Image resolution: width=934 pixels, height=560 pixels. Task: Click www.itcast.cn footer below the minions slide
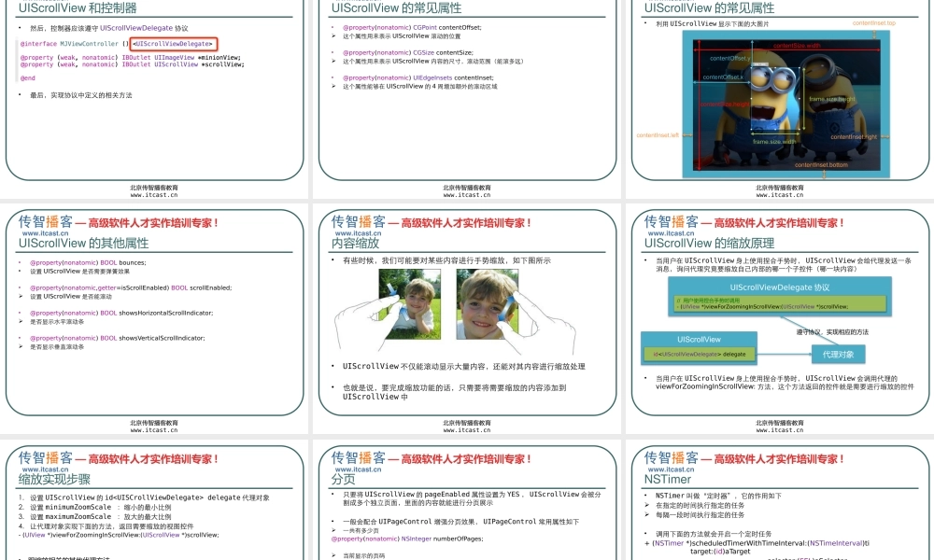pos(780,195)
